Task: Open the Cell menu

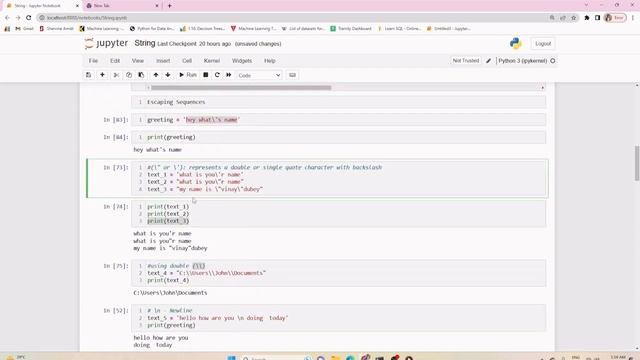Action: [187, 61]
